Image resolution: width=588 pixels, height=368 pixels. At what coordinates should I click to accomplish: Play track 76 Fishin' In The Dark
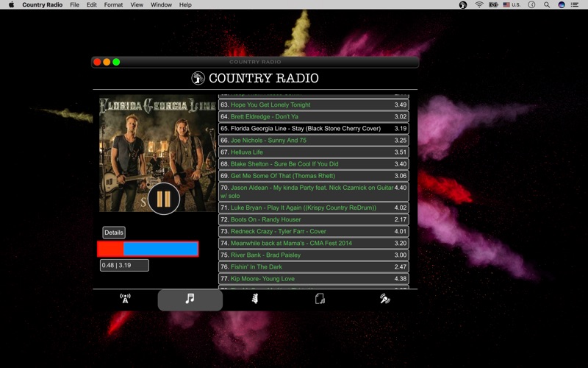[x=314, y=266]
